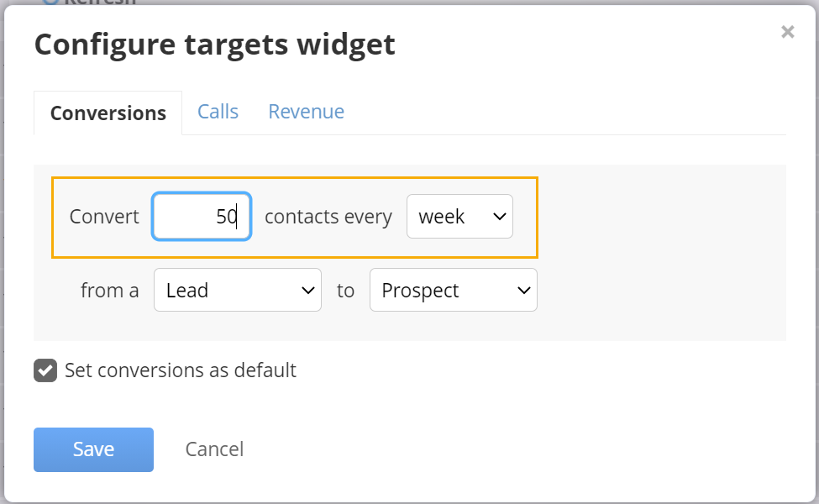Viewport: 819px width, 504px height.
Task: Cancel the widget configuration
Action: [214, 449]
